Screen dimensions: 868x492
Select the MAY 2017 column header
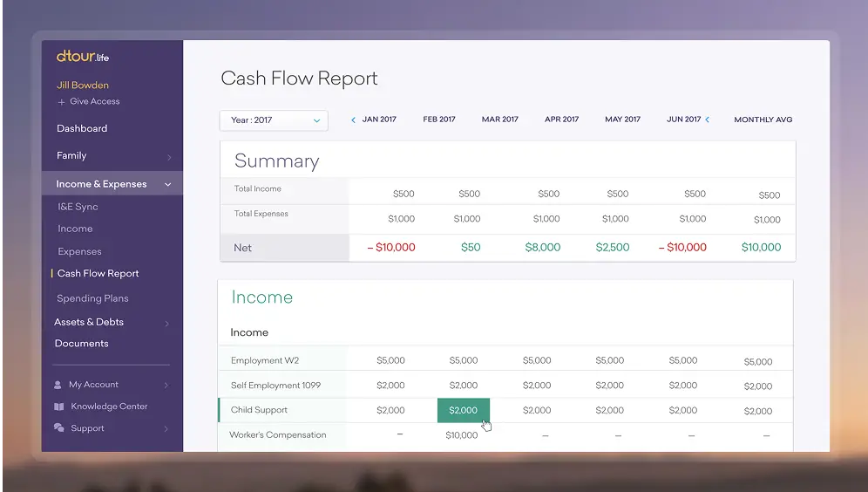[623, 120]
